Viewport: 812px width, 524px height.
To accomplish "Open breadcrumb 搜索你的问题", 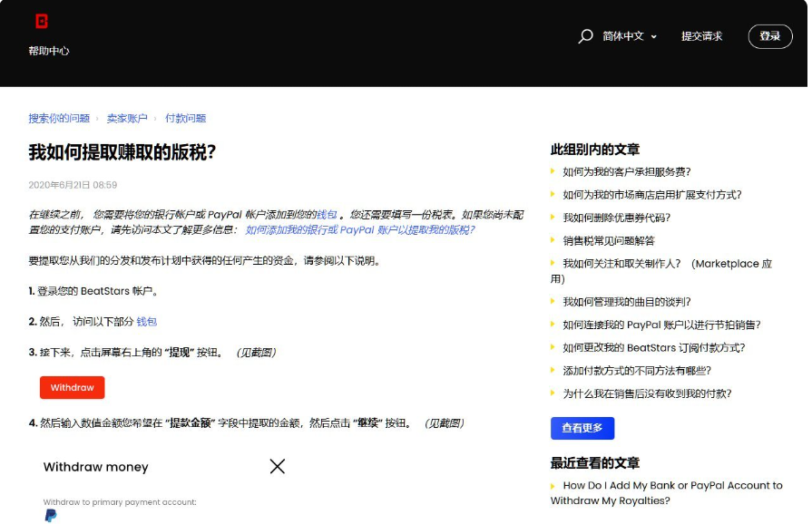I will [59, 119].
